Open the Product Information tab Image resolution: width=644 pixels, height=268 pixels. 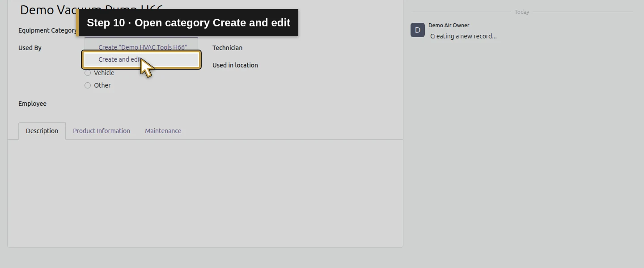102,131
